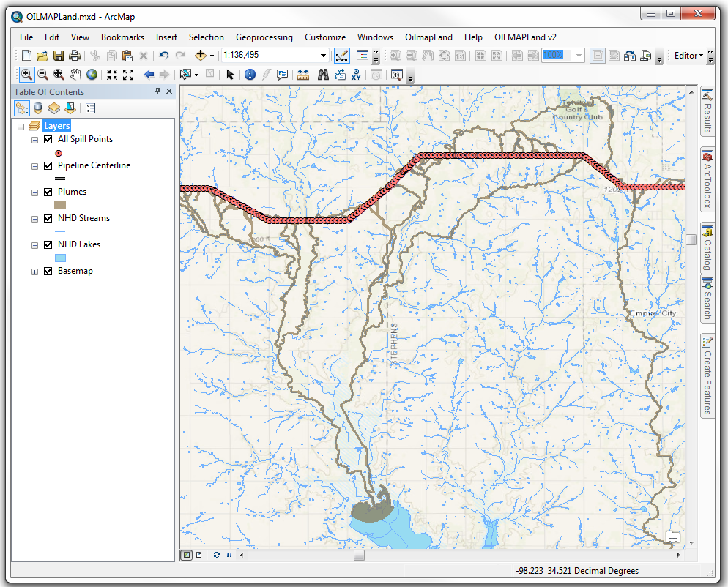Open the ArcToolbox side tab
The width and height of the screenshot is (728, 587).
(707, 176)
